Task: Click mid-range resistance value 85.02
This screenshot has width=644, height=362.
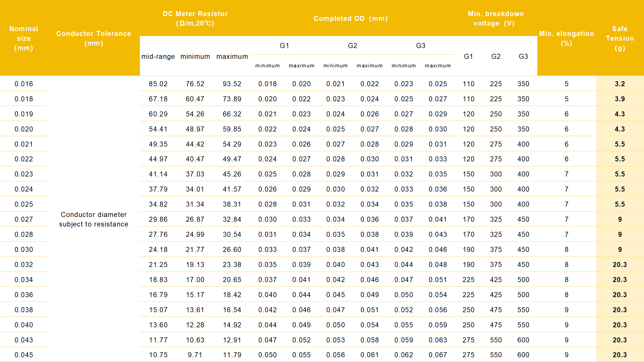Action: click(158, 84)
